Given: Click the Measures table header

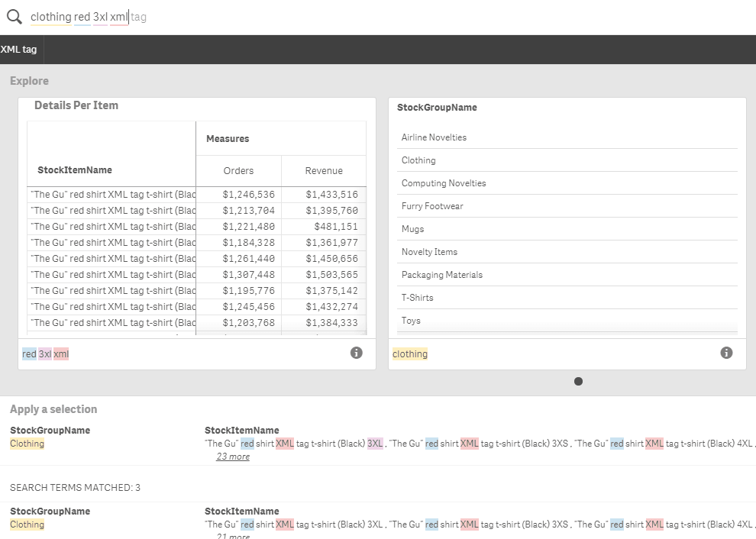Looking at the screenshot, I should [x=228, y=139].
